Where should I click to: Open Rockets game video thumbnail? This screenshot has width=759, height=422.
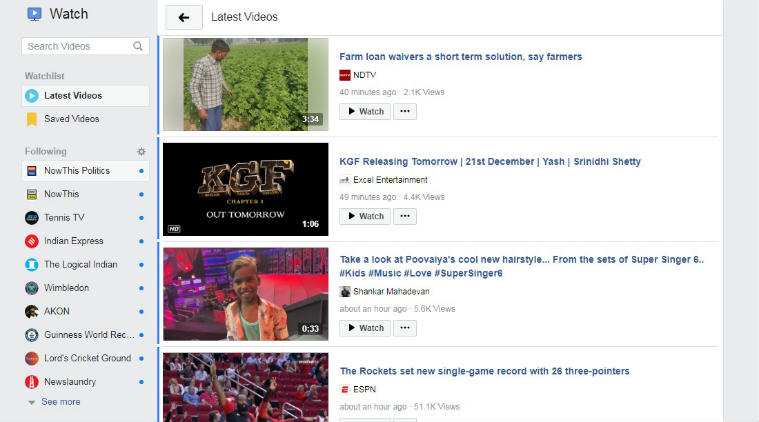(245, 387)
